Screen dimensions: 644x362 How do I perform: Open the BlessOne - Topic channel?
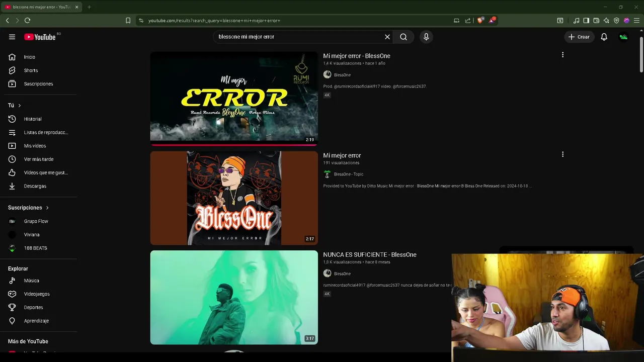pyautogui.click(x=348, y=174)
